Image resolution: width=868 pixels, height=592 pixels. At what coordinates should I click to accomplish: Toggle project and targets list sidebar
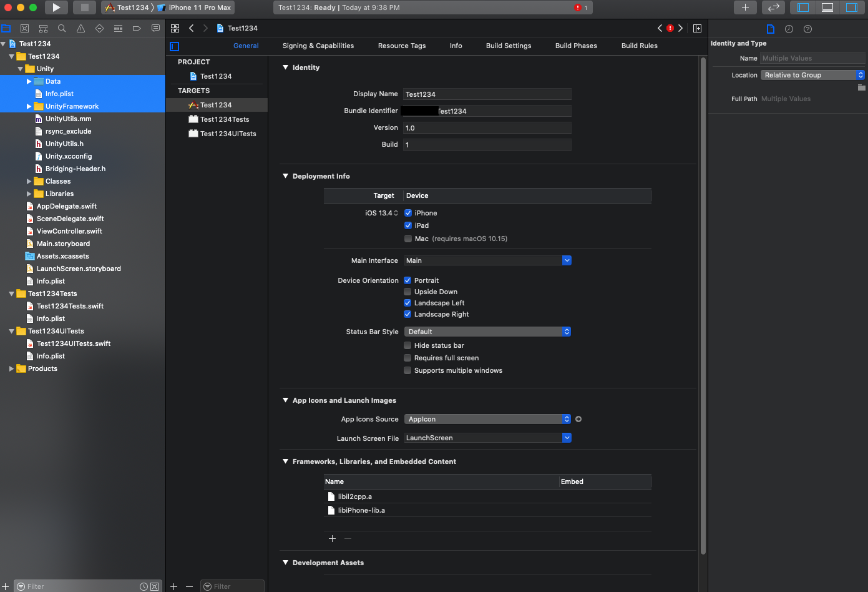[175, 46]
